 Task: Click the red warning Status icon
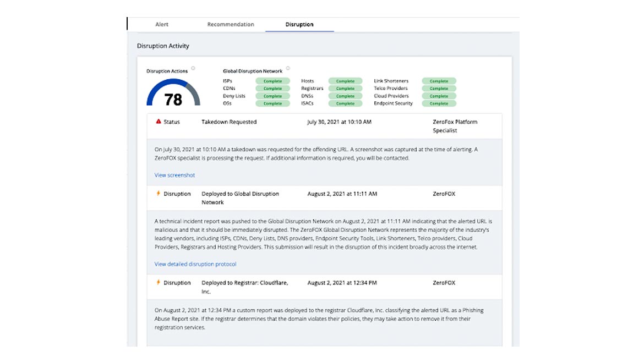159,122
